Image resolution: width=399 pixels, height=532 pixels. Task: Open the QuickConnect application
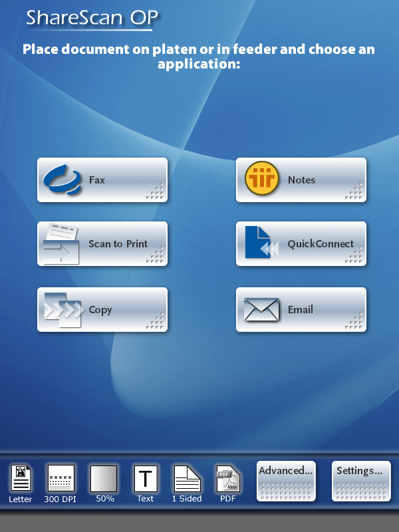click(301, 243)
